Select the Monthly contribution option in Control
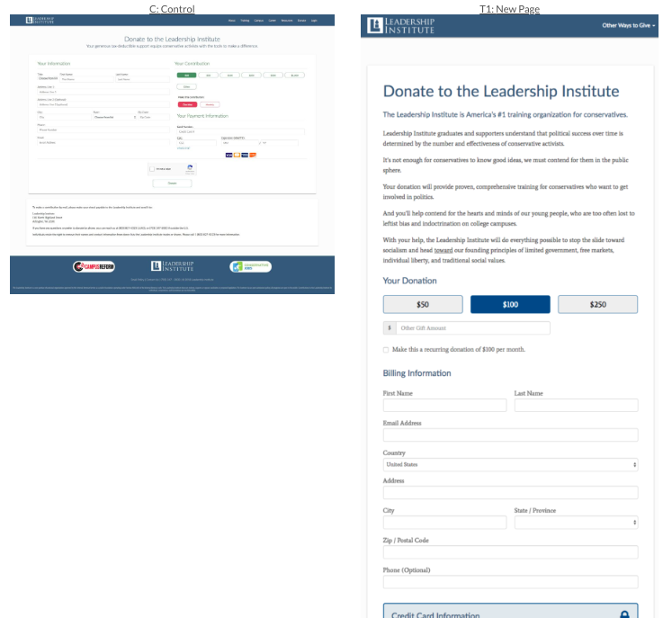The height and width of the screenshot is (618, 672). [210, 104]
